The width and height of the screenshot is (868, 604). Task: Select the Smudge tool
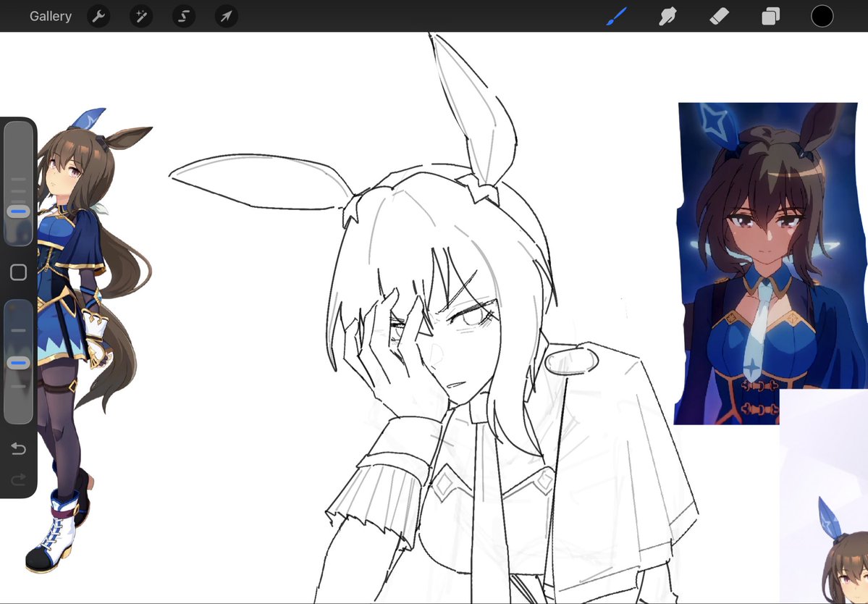(667, 16)
